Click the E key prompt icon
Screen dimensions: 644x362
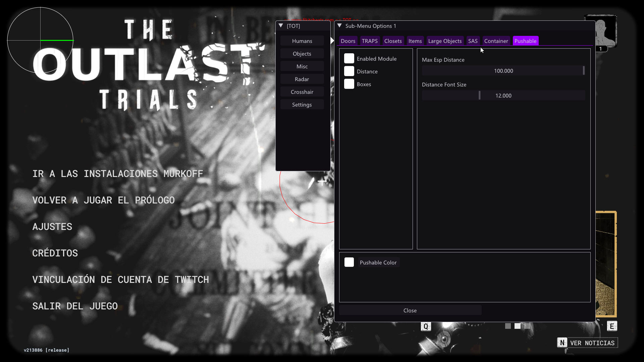(612, 326)
